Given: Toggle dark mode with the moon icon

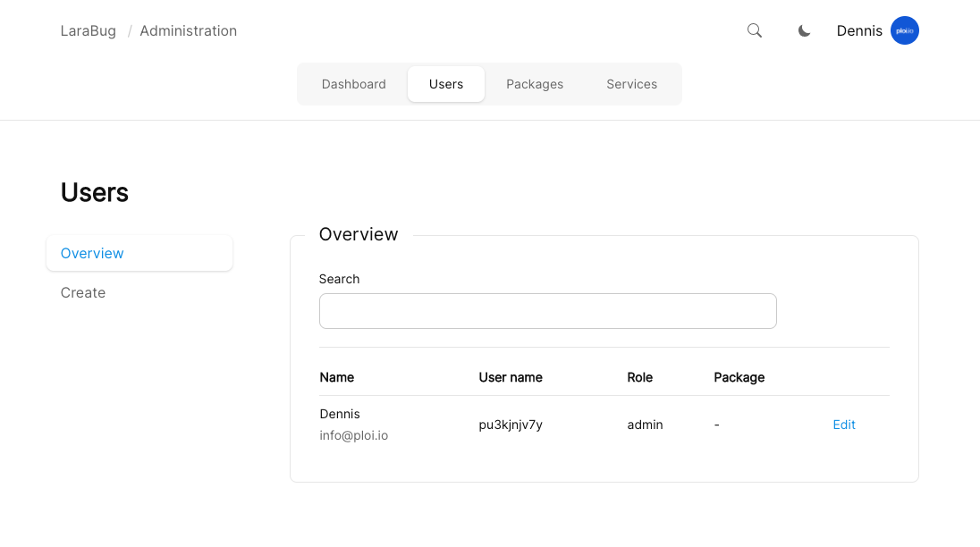Looking at the screenshot, I should click(x=805, y=30).
